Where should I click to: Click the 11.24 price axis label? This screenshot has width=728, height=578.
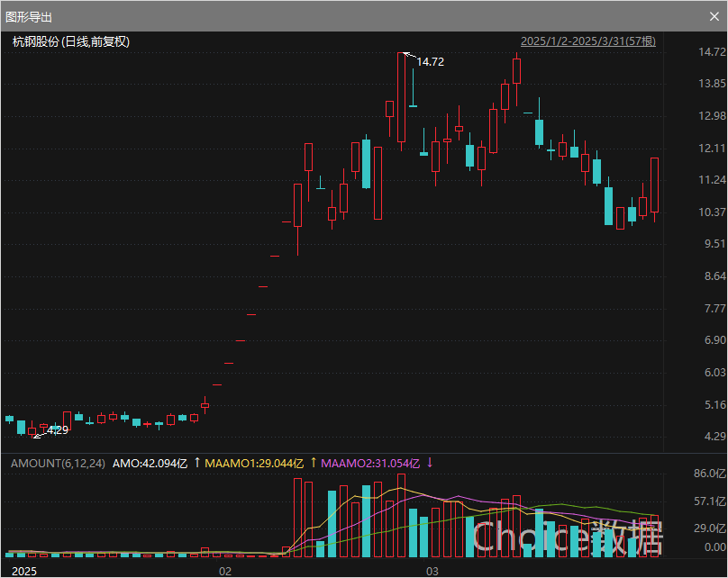pyautogui.click(x=712, y=179)
